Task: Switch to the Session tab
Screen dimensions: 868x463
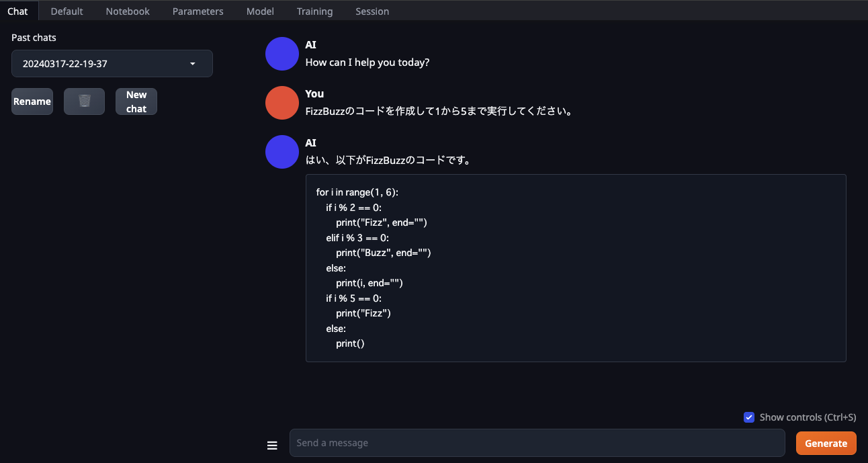Action: pyautogui.click(x=372, y=11)
